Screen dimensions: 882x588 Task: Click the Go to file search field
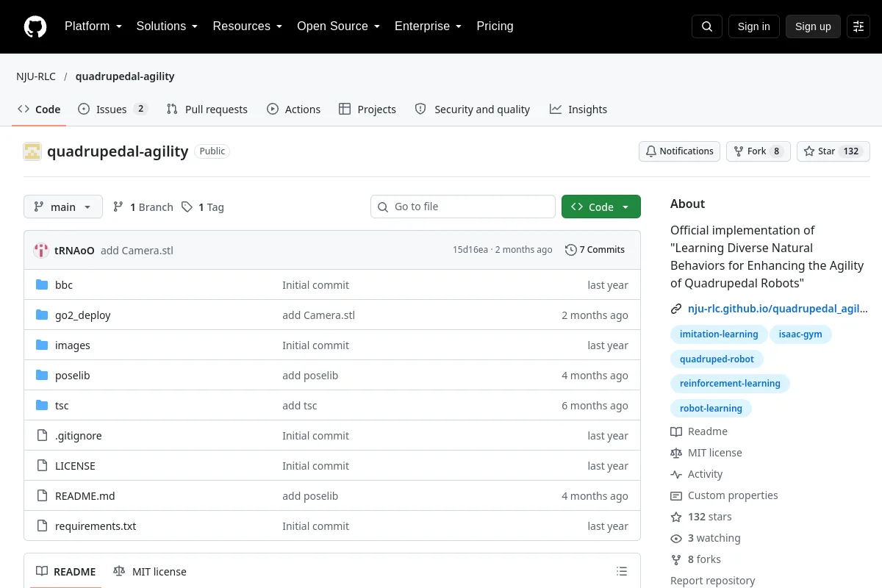coord(463,207)
